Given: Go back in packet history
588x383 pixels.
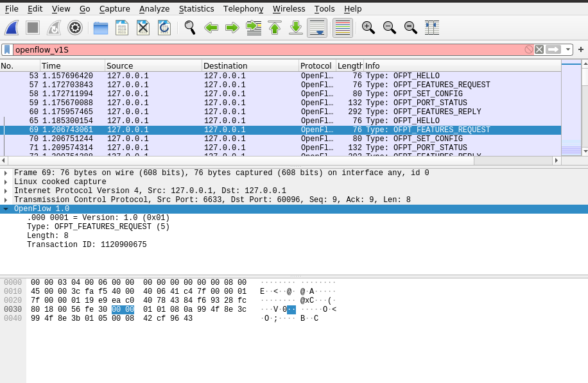Looking at the screenshot, I should [211, 28].
